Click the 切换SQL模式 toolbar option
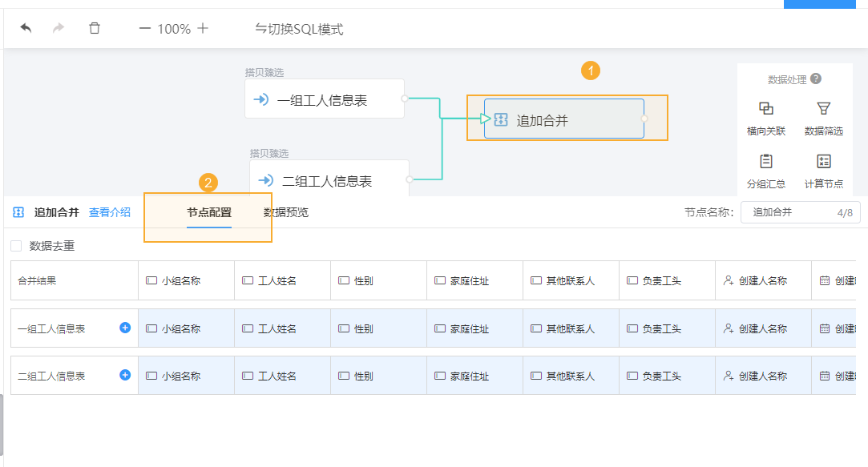Viewport: 868px width, 467px height. pos(300,26)
